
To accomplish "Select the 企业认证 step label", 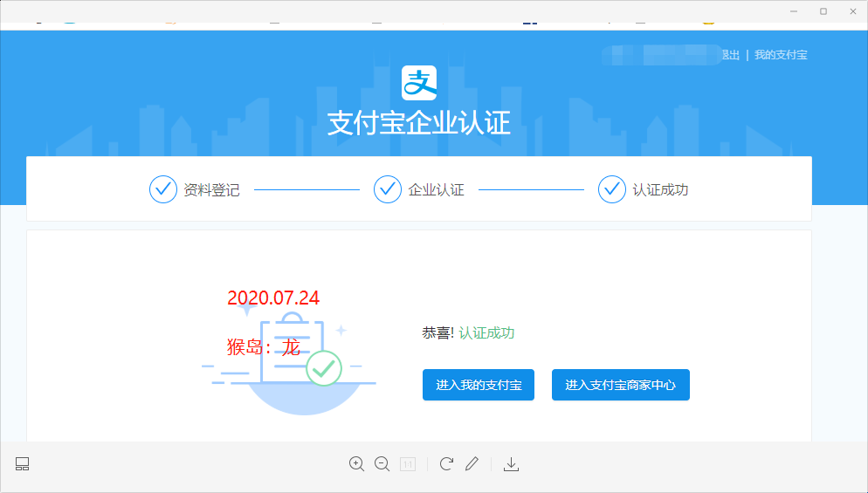I will [x=437, y=190].
